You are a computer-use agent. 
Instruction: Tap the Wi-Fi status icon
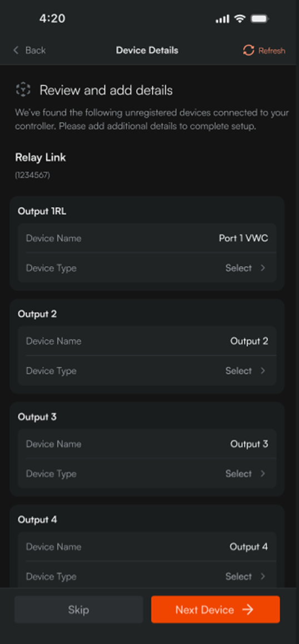pyautogui.click(x=240, y=19)
